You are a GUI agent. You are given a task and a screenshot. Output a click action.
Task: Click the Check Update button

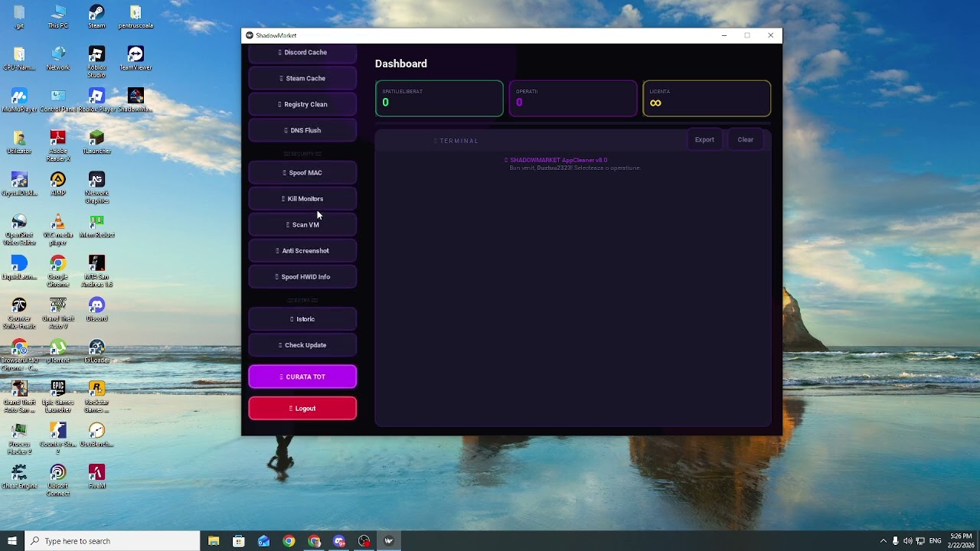[x=302, y=345]
